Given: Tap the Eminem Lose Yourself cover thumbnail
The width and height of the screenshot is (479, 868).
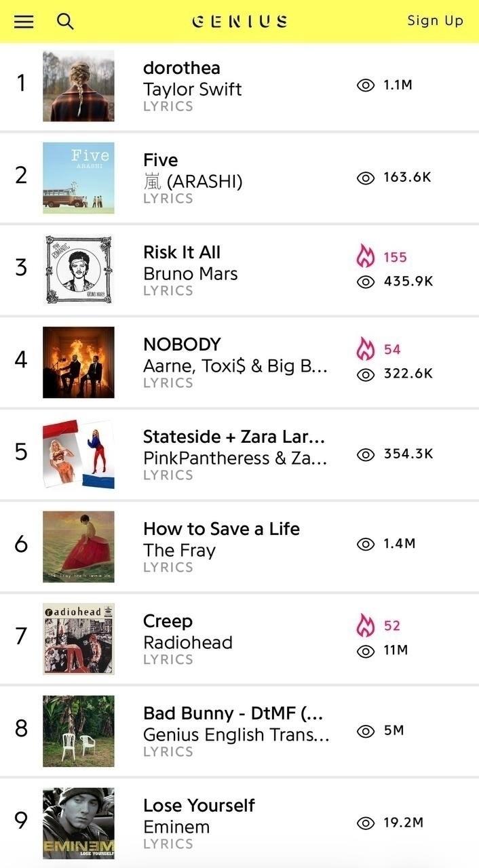Looking at the screenshot, I should pos(79,823).
